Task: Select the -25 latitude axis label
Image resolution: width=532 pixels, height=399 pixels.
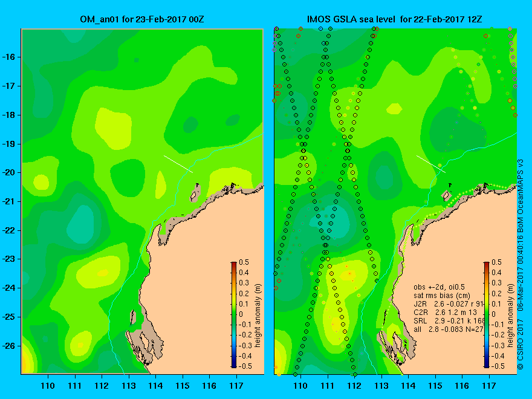Action: point(8,317)
